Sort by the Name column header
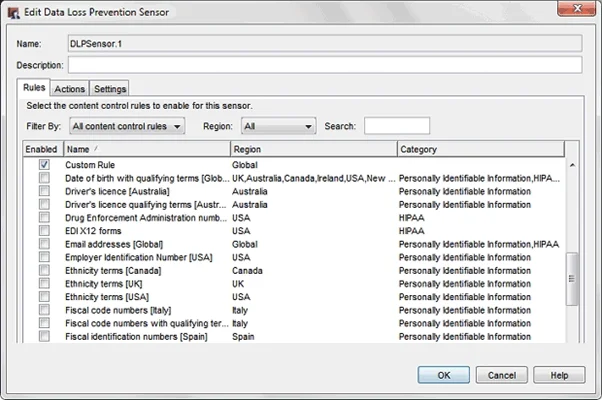The width and height of the screenshot is (602, 400). (x=147, y=149)
